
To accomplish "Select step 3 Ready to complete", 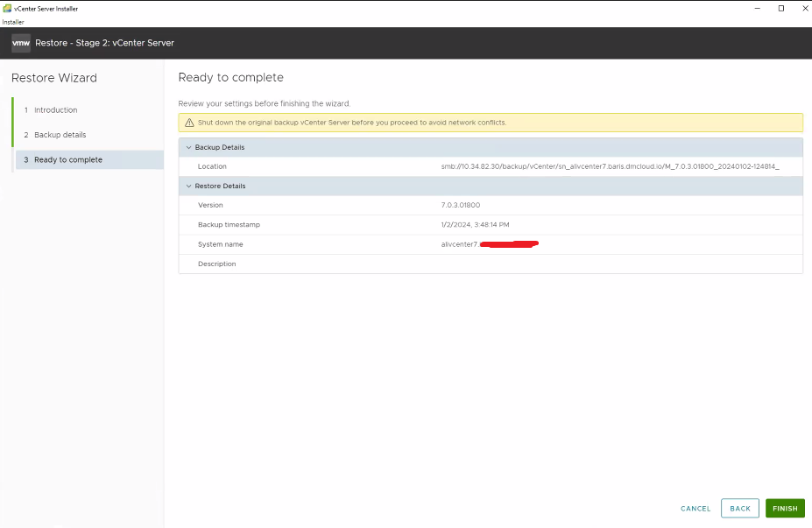I will (x=67, y=159).
